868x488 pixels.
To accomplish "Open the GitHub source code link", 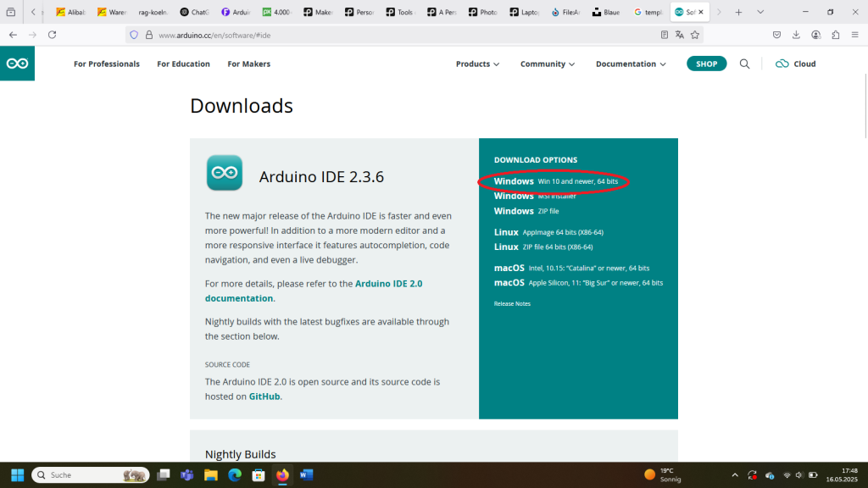I will pyautogui.click(x=264, y=396).
